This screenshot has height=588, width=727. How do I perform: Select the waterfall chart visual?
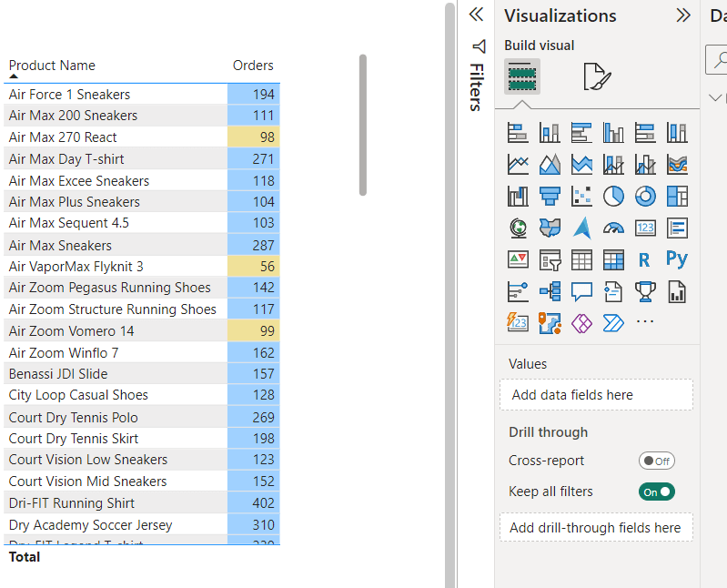click(518, 197)
